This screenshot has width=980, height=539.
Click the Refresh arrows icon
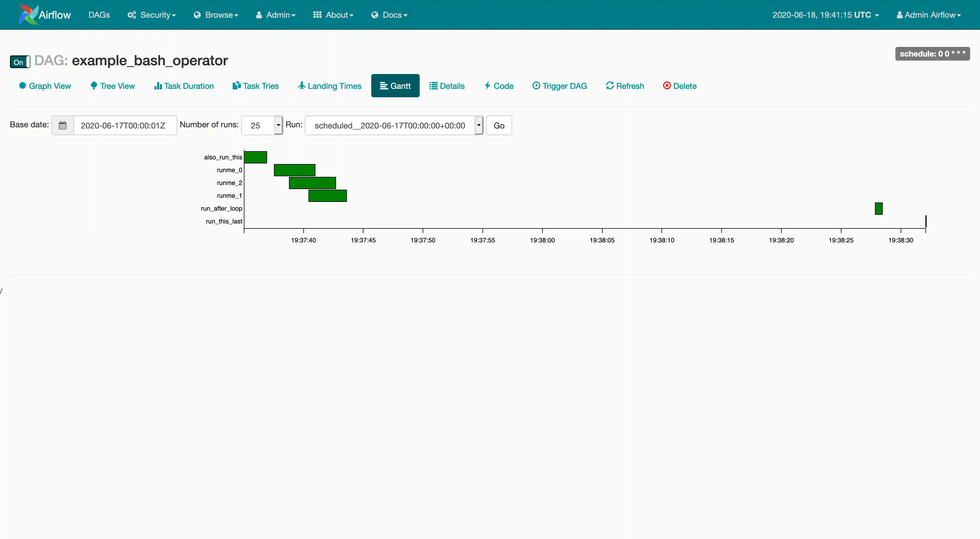pyautogui.click(x=610, y=86)
